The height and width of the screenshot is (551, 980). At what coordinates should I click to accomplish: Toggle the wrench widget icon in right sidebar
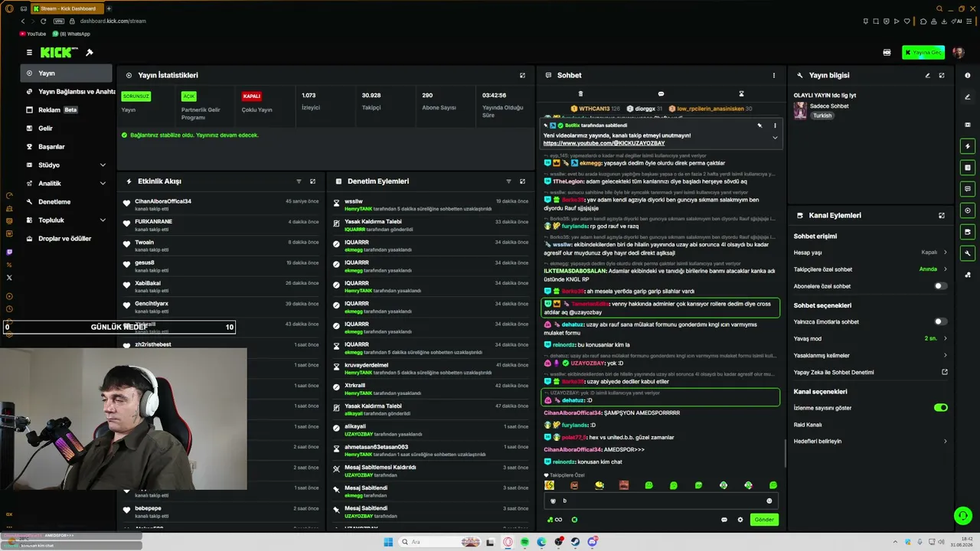click(x=968, y=253)
